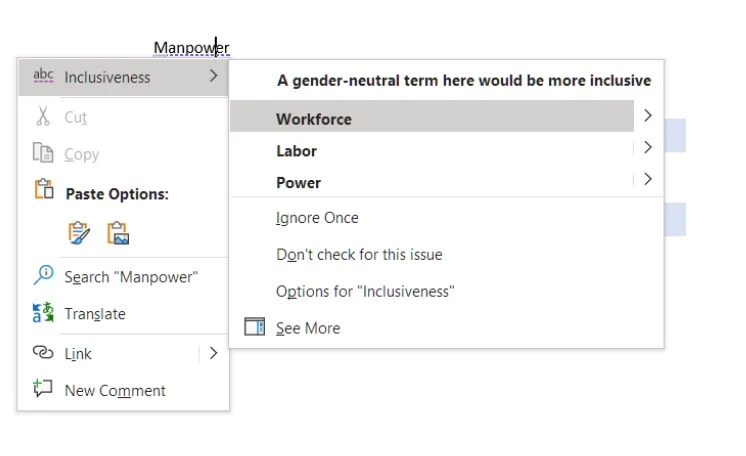Expand the Power suggestion arrow
This screenshot has width=746, height=456.
[648, 180]
